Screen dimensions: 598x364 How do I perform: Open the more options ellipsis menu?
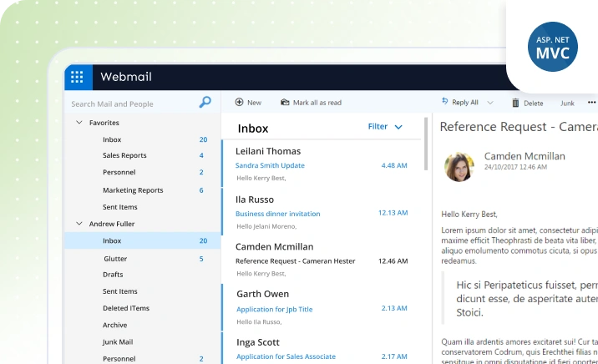tap(591, 103)
